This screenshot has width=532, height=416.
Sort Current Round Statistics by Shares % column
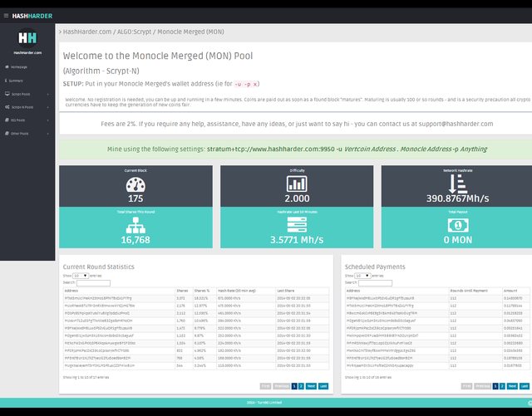204,291
